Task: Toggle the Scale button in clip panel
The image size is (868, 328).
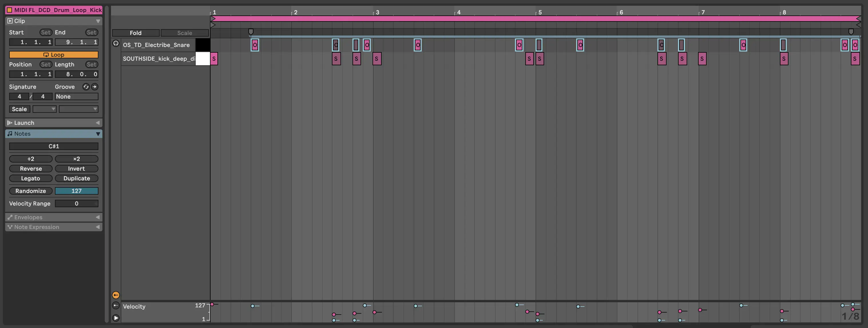Action: coord(19,109)
